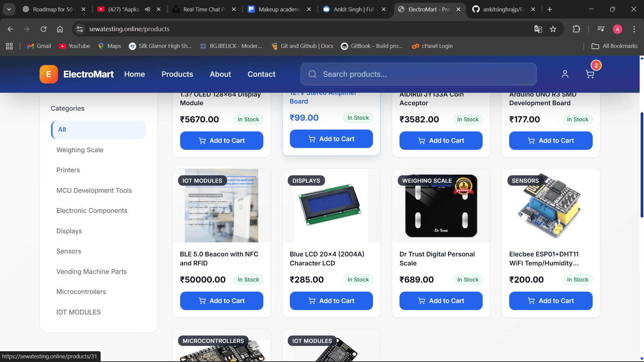Select the Weighing Scale category
The height and width of the screenshot is (362, 644).
click(x=80, y=150)
